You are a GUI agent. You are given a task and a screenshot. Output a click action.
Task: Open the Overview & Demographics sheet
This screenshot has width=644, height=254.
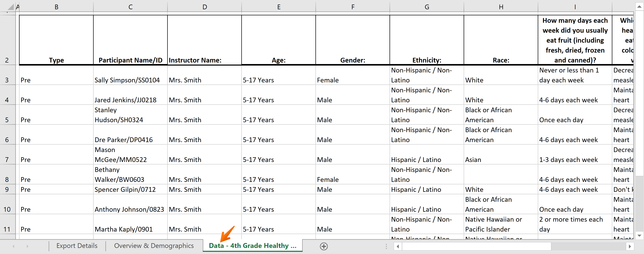154,246
